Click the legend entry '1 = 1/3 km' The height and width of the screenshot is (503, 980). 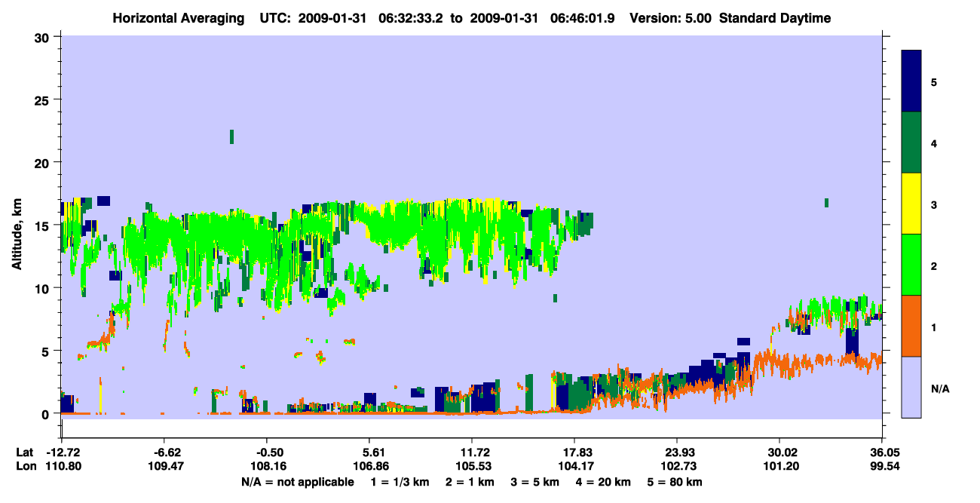(400, 481)
